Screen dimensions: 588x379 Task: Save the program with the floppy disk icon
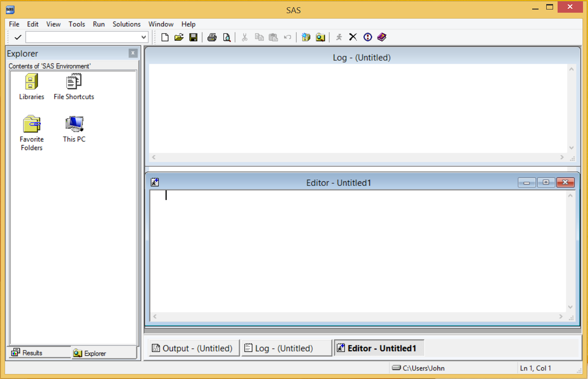(193, 37)
